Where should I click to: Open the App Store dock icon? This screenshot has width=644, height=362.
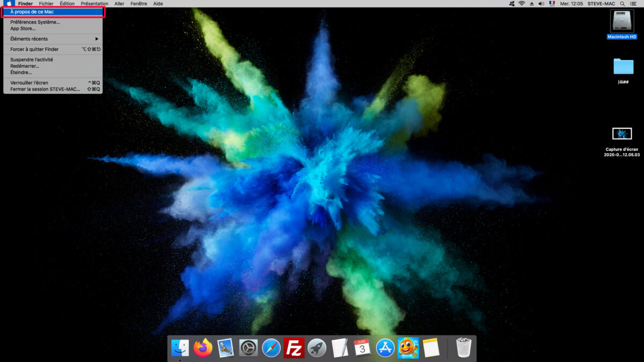coord(385,348)
